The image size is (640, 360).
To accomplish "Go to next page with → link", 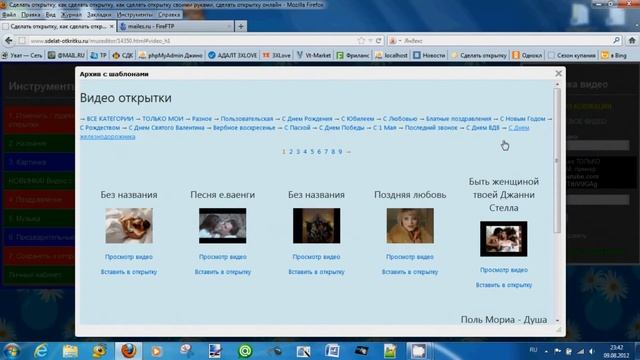I will click(348, 152).
